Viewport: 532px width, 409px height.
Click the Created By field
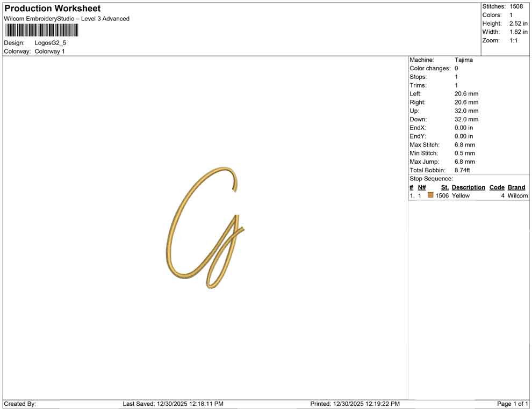(x=20, y=404)
